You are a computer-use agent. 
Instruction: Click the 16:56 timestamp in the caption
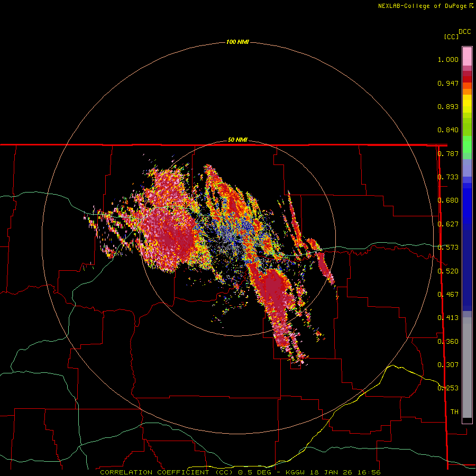368,472
